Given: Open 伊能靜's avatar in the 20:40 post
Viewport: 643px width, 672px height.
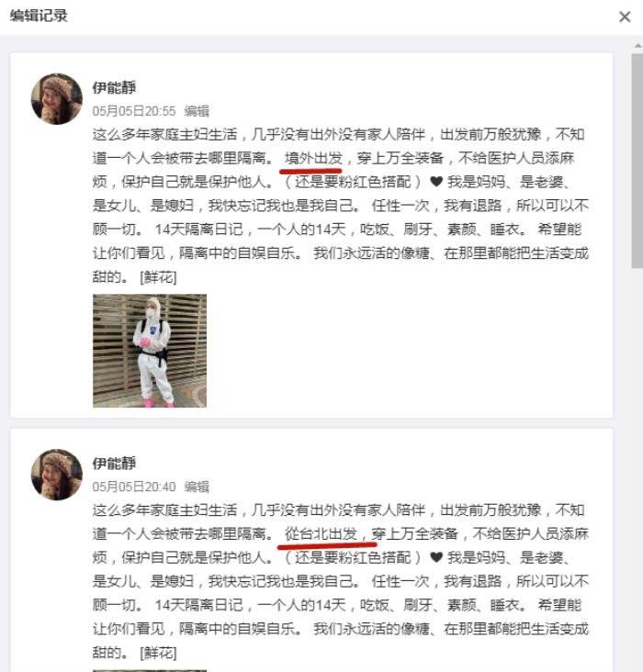Looking at the screenshot, I should pyautogui.click(x=57, y=475).
